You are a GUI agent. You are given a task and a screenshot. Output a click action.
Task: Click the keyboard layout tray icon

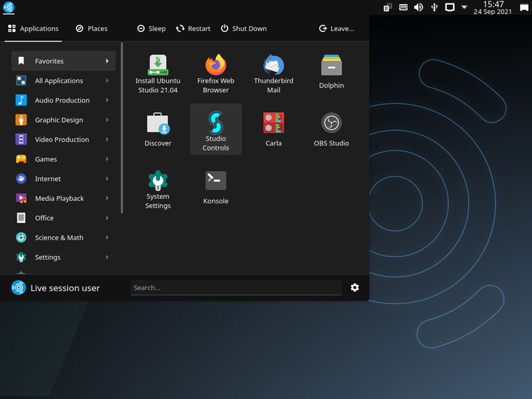403,7
